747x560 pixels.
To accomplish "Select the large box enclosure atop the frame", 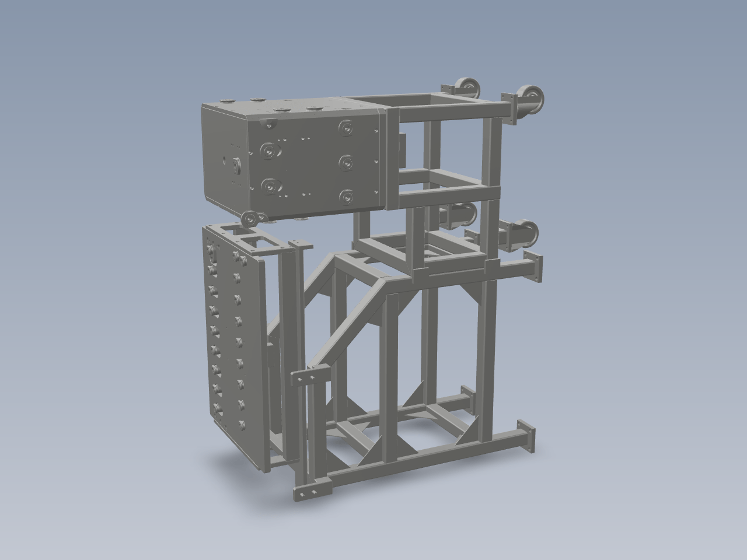I will pos(292,157).
